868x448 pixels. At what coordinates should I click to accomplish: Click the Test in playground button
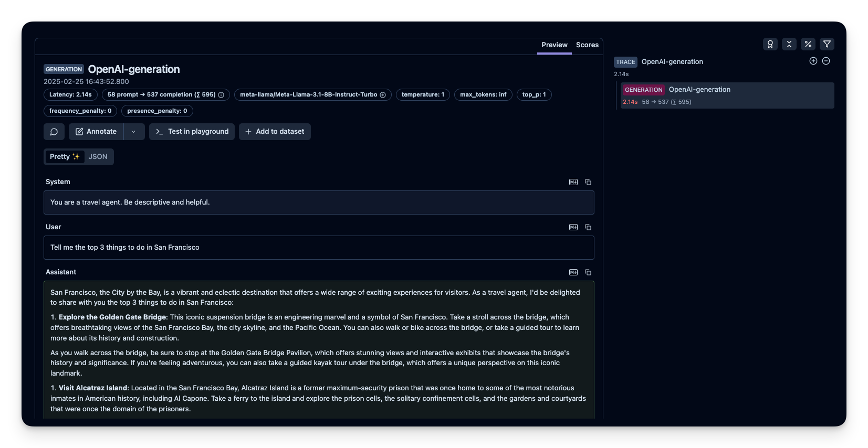tap(192, 132)
